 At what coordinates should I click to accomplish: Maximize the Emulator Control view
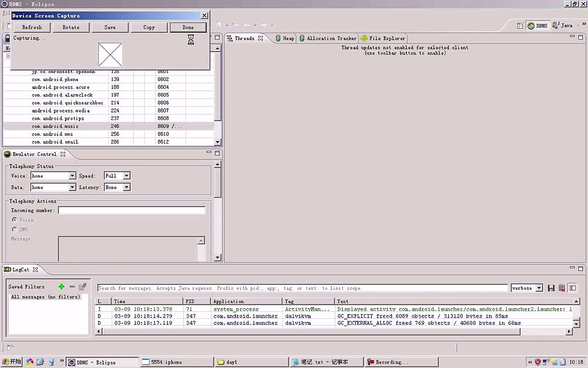[x=217, y=153]
